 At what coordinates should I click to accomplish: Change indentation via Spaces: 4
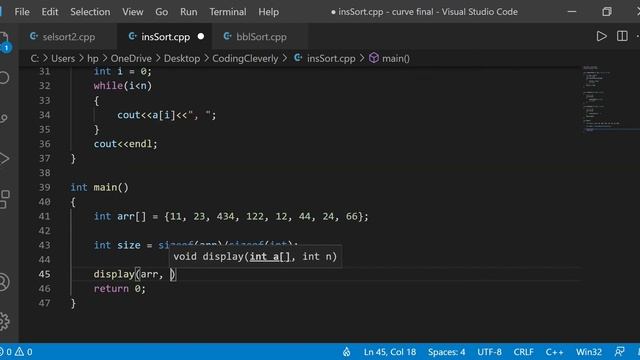tap(447, 352)
